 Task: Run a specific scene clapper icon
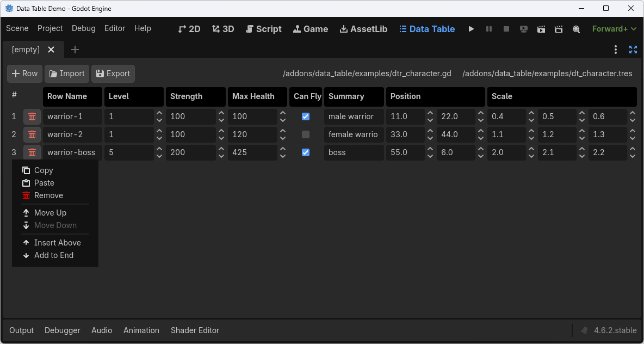pos(559,29)
